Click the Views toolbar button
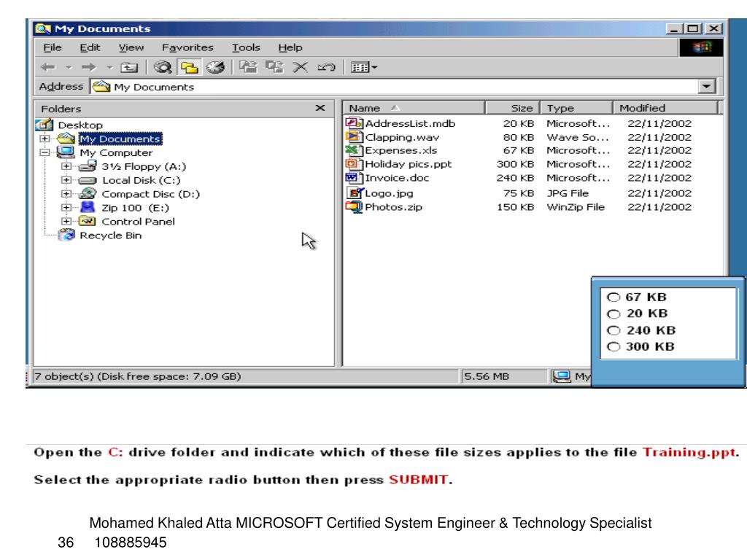 [x=360, y=67]
